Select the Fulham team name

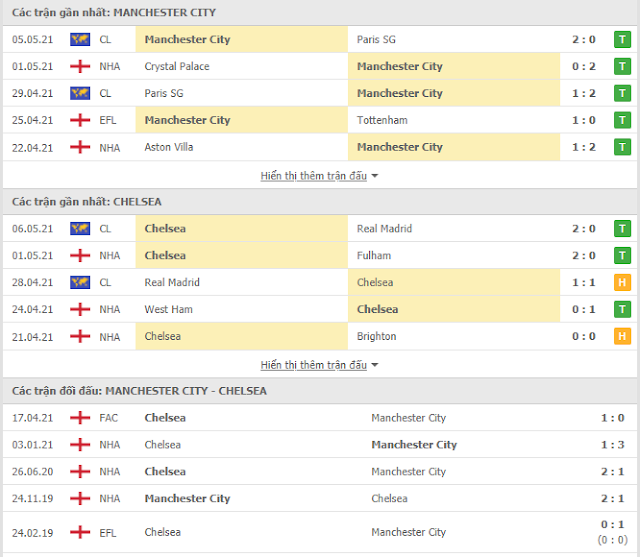374,255
